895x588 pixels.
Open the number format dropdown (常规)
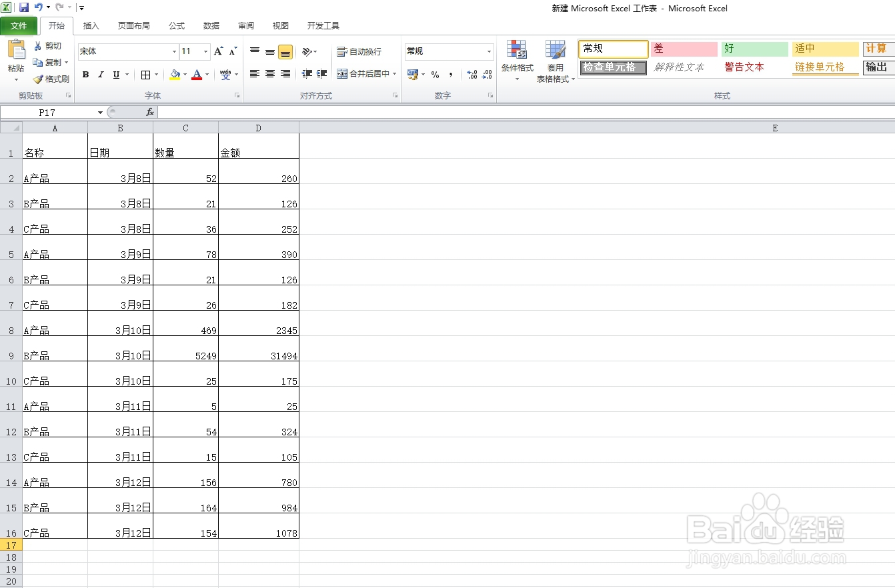pyautogui.click(x=489, y=51)
